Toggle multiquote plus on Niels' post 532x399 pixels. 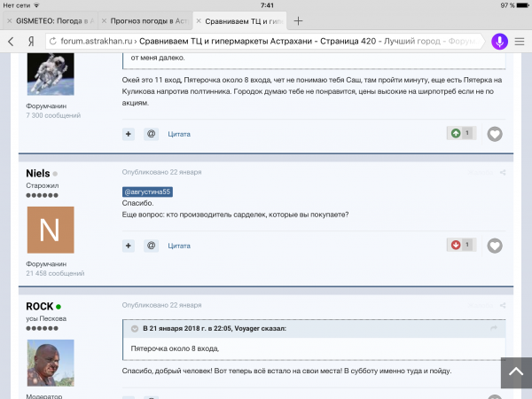click(x=129, y=246)
